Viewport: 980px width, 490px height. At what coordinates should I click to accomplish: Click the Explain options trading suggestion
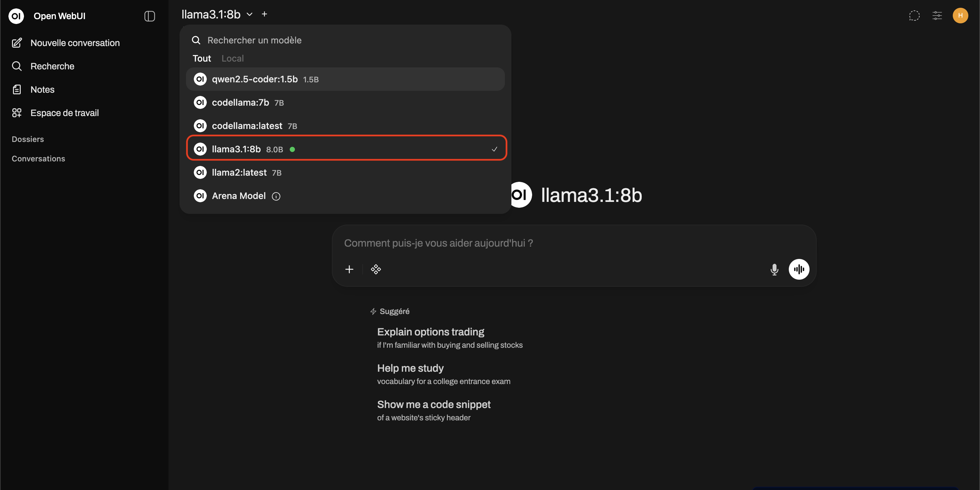[x=430, y=332]
